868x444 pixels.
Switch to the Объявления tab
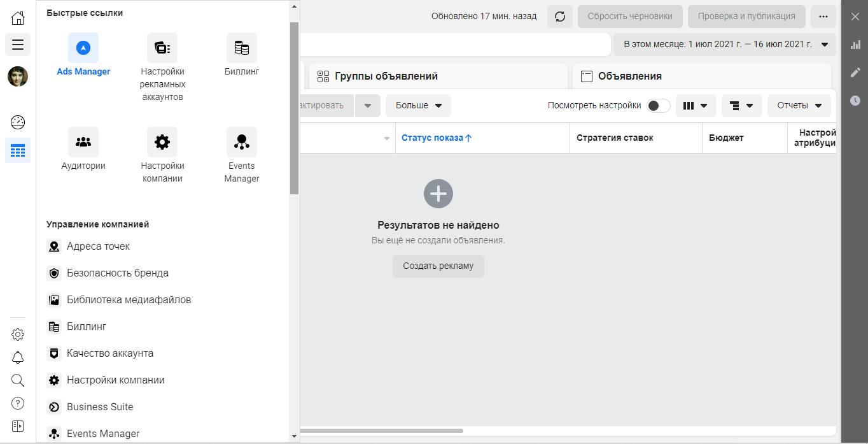click(x=702, y=76)
